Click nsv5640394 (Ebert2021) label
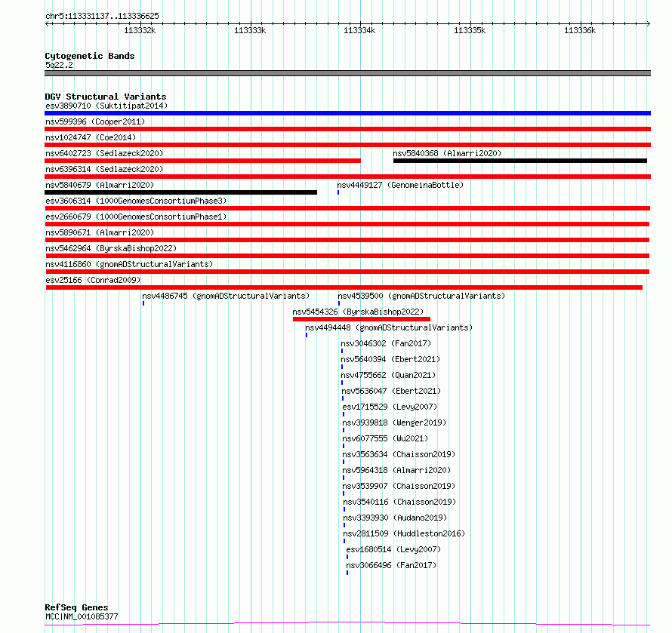 pyautogui.click(x=390, y=359)
